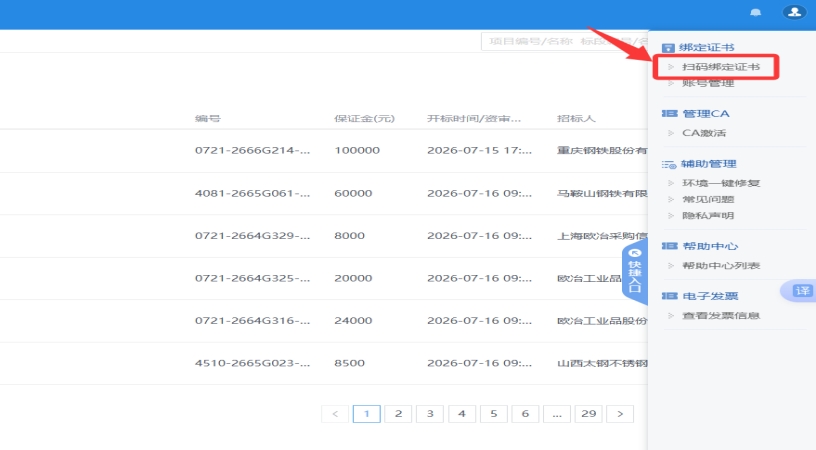Screen dimensions: 816x450
Task: Click the 保证金(元) column header
Action: click(x=364, y=119)
